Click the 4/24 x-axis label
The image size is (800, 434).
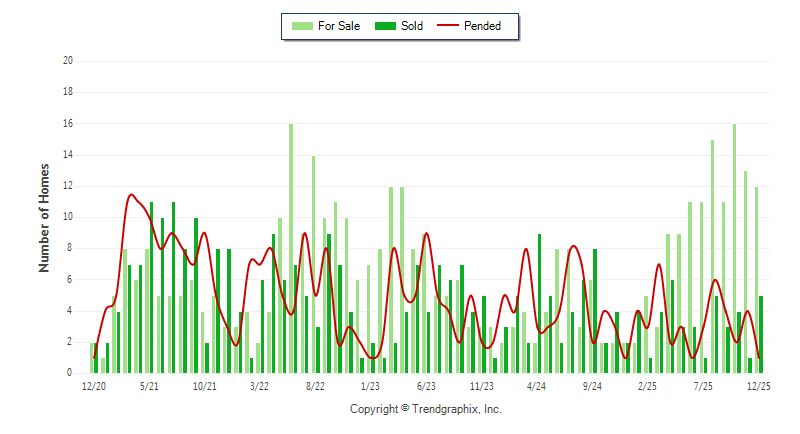click(x=537, y=386)
